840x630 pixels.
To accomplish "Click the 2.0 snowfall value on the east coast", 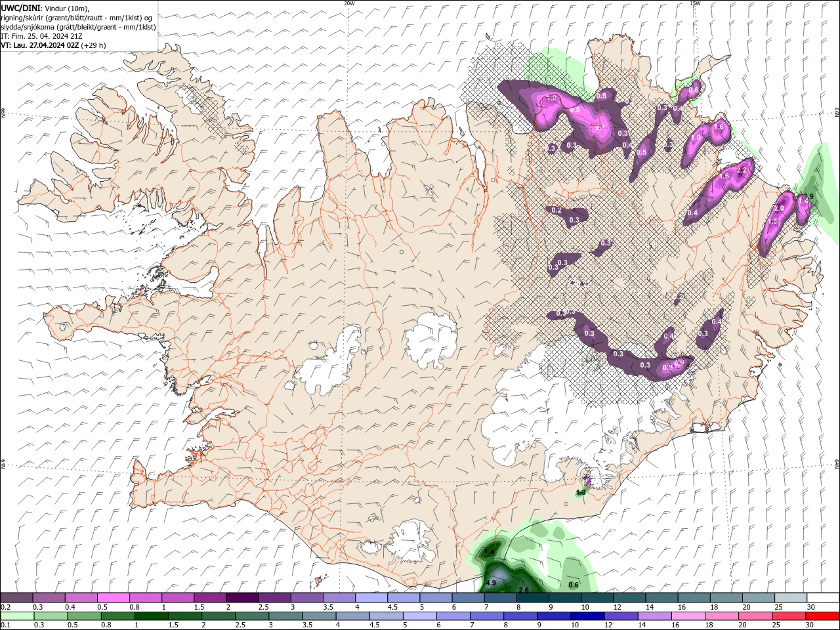I will (x=780, y=208).
